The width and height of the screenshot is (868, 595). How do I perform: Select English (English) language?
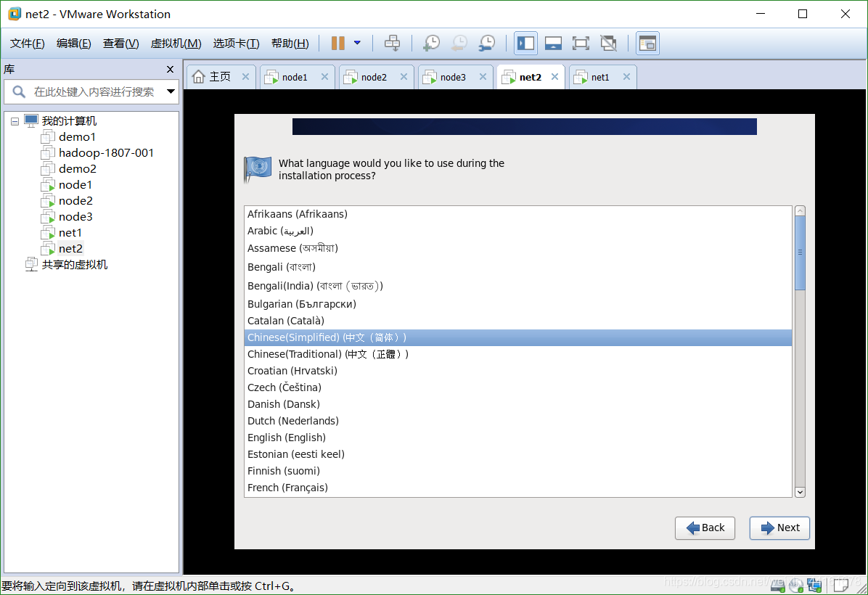point(518,438)
